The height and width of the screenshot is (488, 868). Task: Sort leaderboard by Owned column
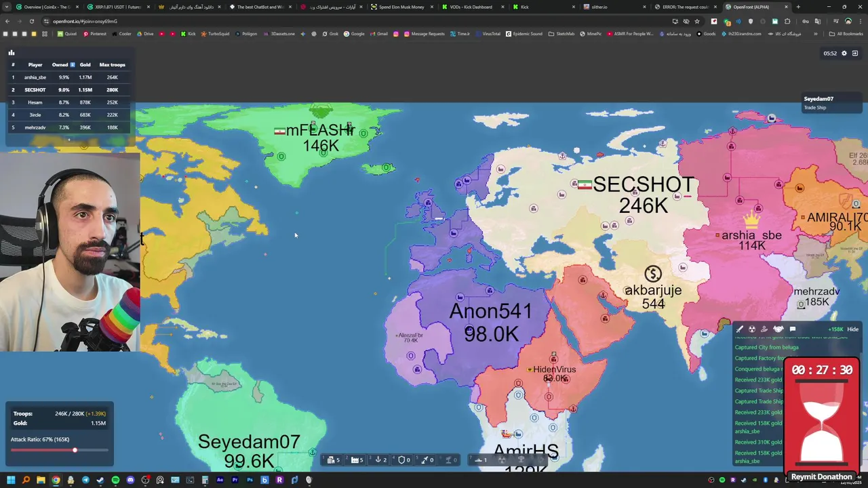[63, 64]
